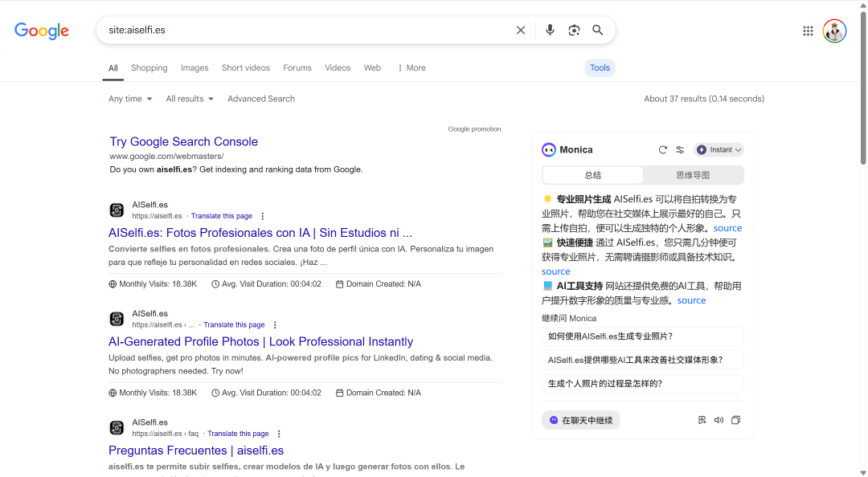Screen dimensions: 868x477
Task: Start voice search with microphone icon
Action: coord(550,30)
